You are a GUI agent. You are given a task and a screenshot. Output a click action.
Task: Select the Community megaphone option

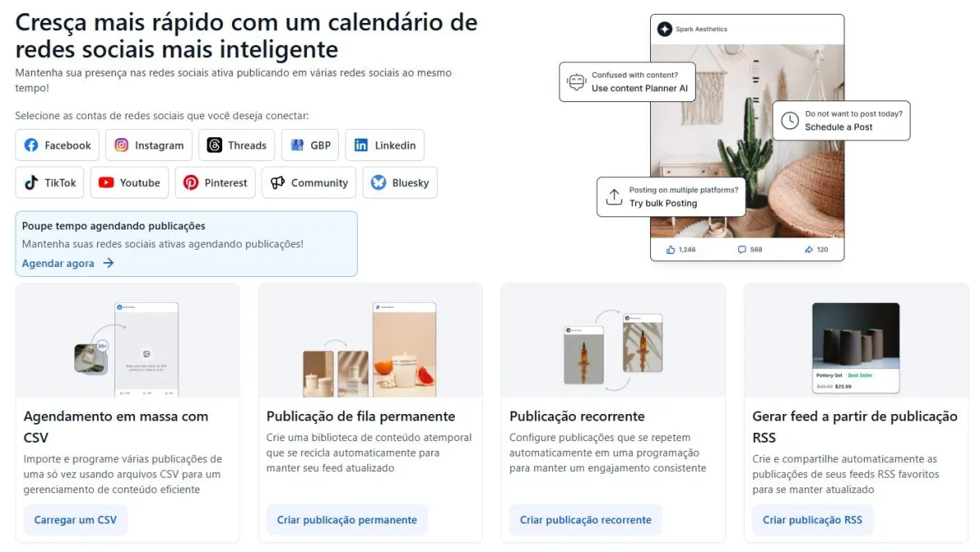click(309, 183)
